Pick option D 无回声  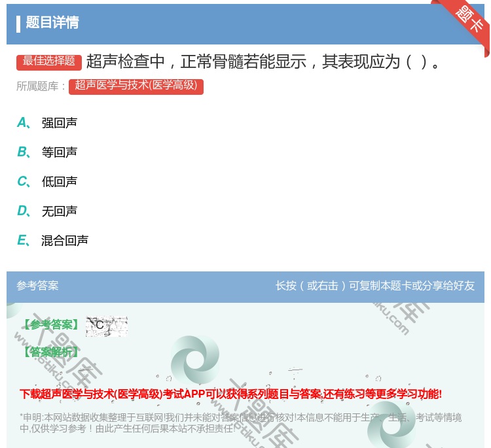(x=47, y=211)
